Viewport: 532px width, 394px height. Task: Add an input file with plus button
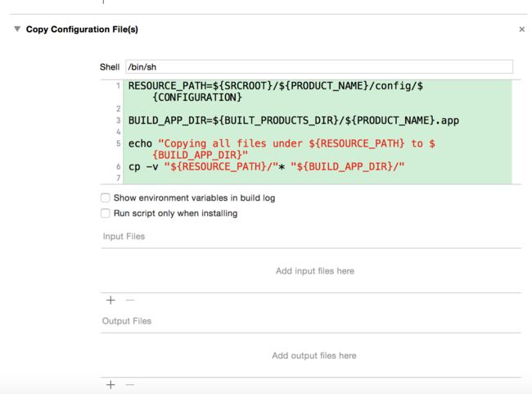click(x=110, y=301)
